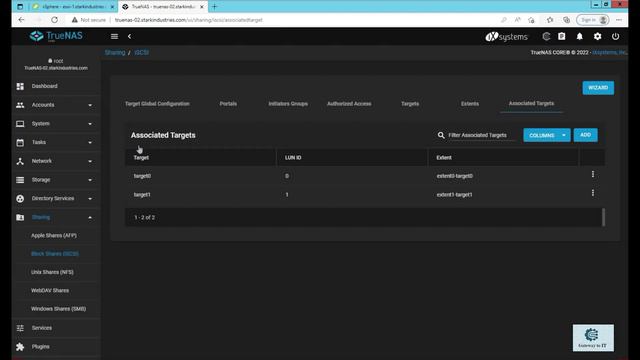640x360 pixels.
Task: Click the ADD button
Action: [585, 135]
